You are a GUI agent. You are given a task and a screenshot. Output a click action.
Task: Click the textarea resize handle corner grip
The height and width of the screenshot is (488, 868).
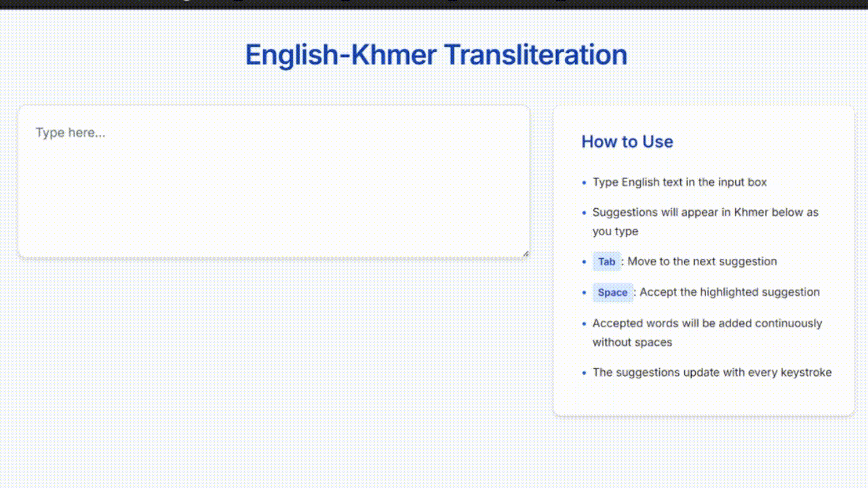(525, 253)
